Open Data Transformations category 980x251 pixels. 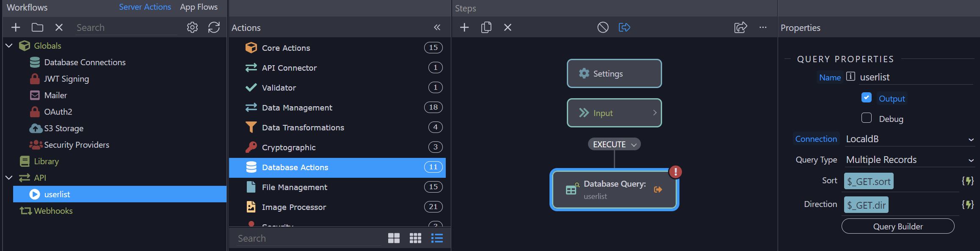tap(337, 127)
